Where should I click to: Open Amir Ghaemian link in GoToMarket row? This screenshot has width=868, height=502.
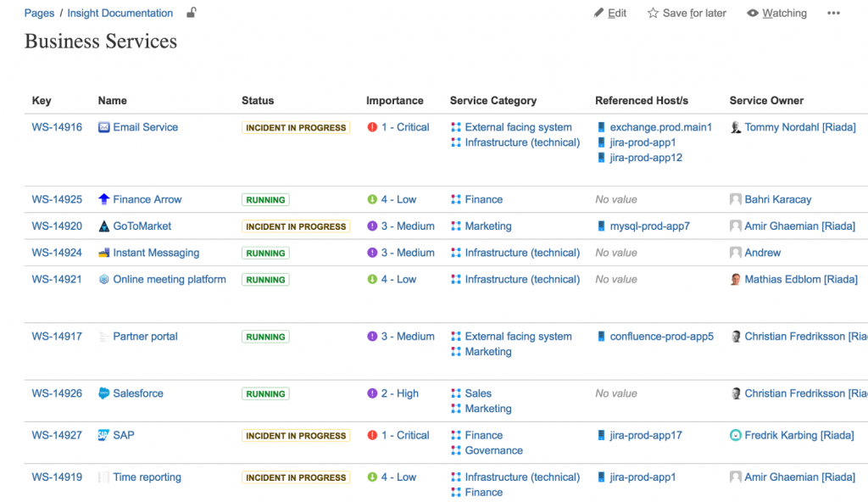click(x=800, y=226)
